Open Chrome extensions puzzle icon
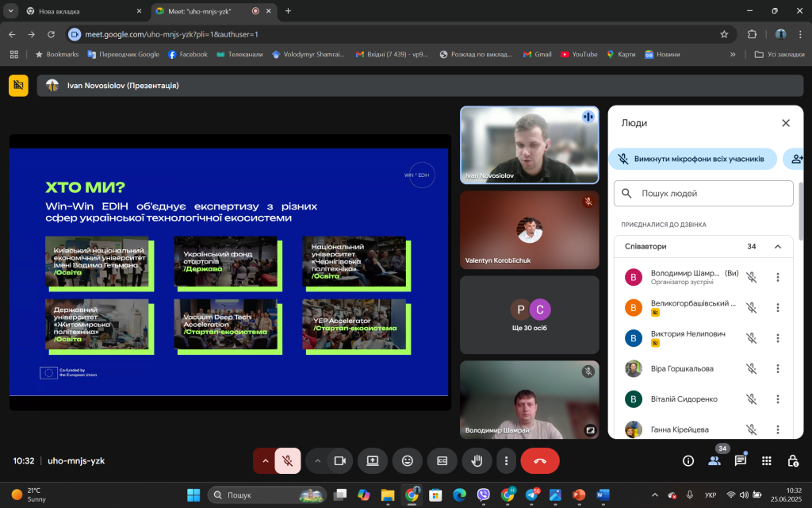812x508 pixels. click(x=752, y=34)
